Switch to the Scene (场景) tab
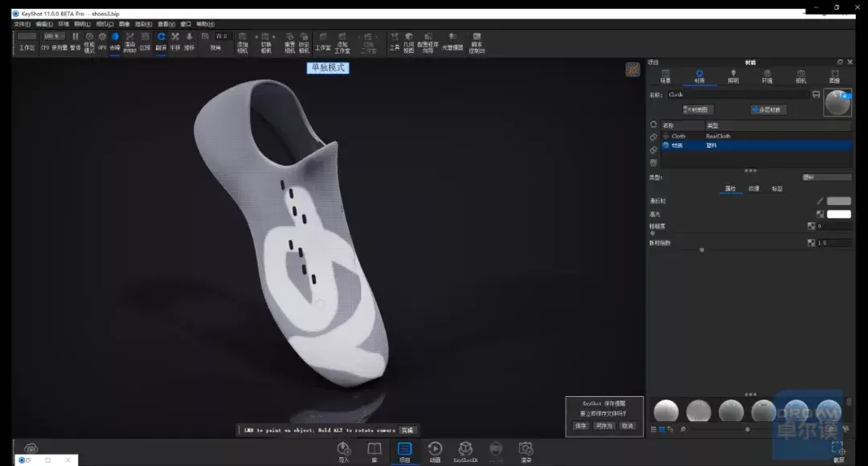 pyautogui.click(x=665, y=76)
